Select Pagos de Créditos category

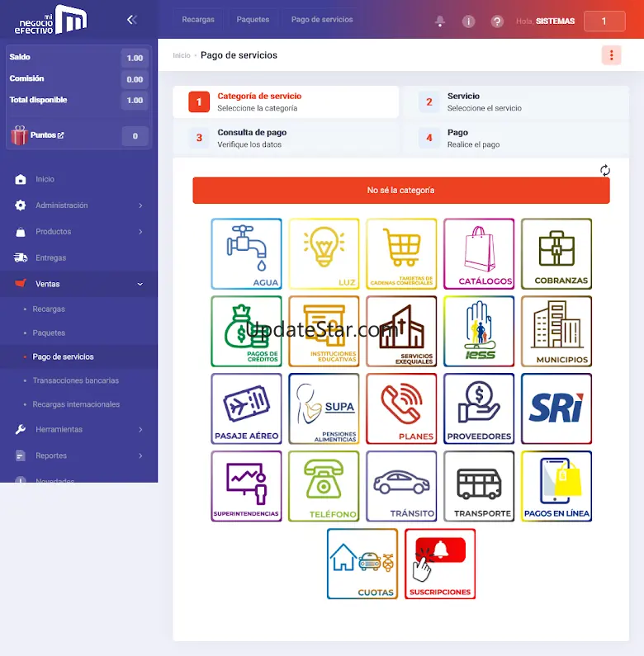pos(246,331)
